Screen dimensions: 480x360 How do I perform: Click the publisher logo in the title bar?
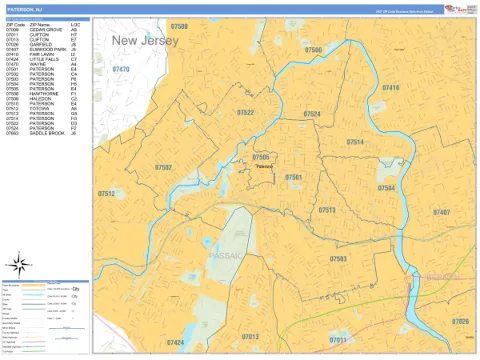[456, 9]
